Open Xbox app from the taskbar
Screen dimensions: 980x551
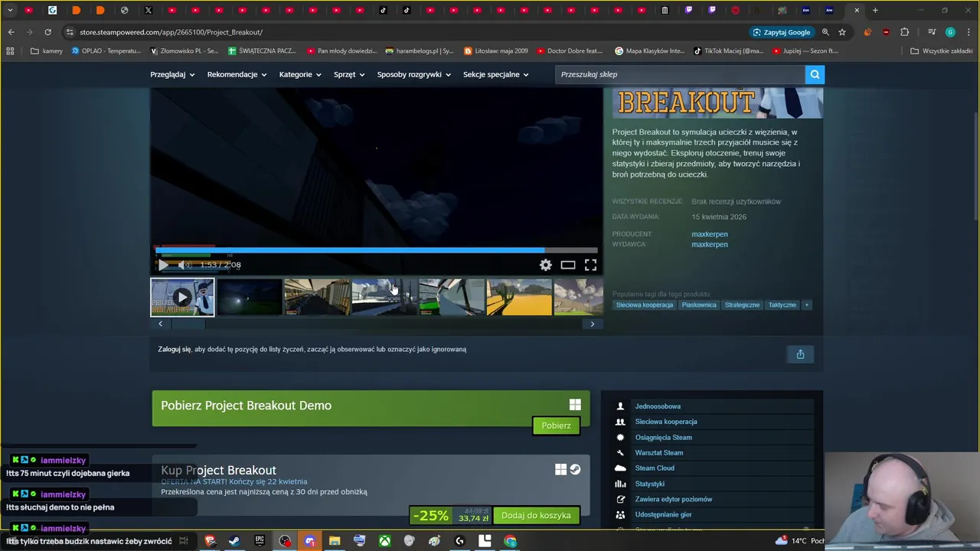(384, 541)
